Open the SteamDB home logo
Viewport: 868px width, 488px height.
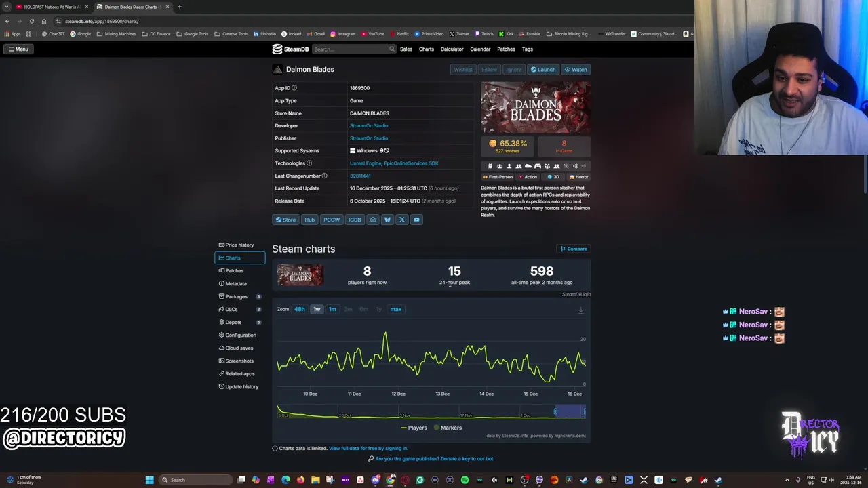pos(290,49)
